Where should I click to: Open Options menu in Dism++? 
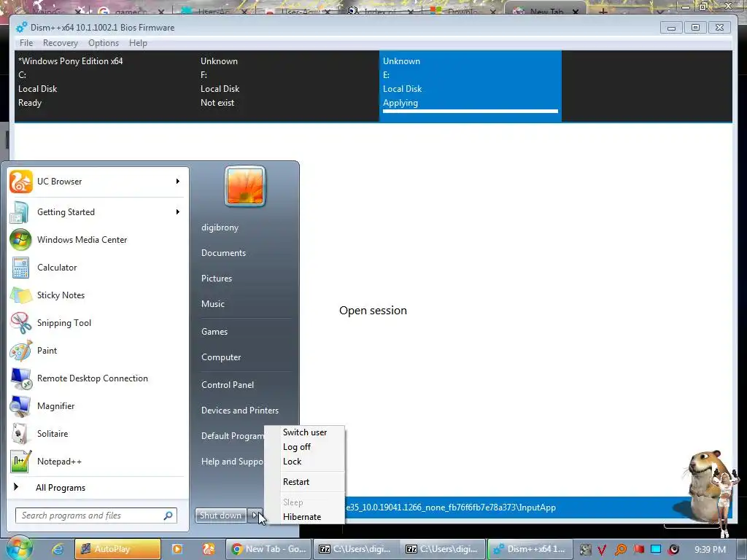tap(104, 43)
